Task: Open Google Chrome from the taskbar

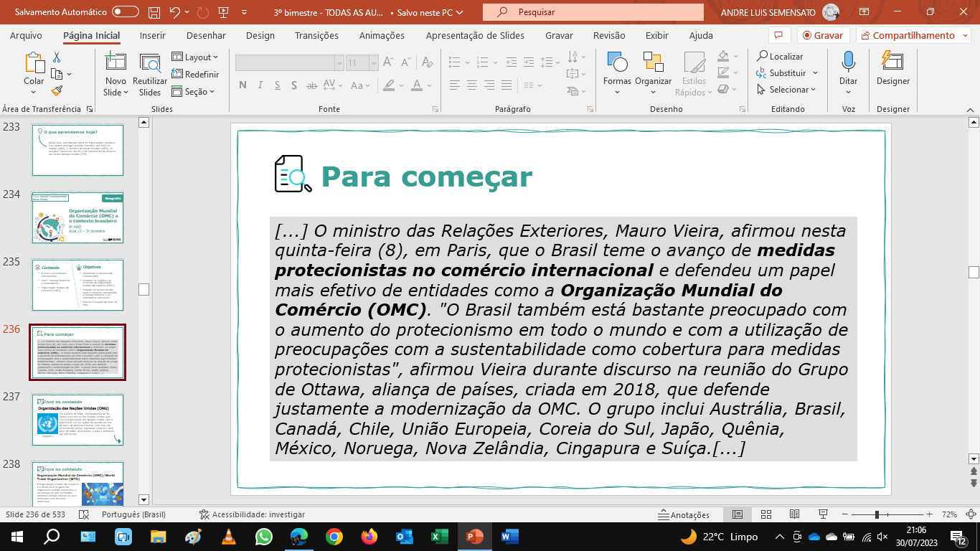Action: click(x=334, y=536)
